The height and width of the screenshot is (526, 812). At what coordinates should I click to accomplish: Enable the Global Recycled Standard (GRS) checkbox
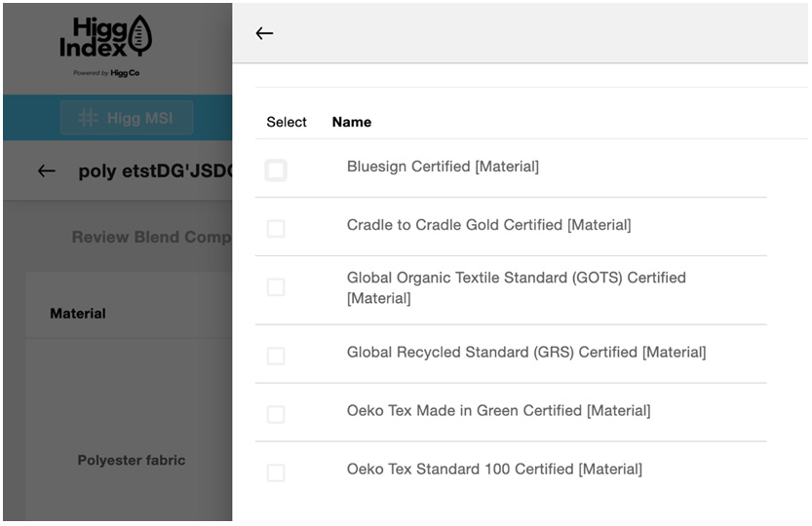pos(276,356)
